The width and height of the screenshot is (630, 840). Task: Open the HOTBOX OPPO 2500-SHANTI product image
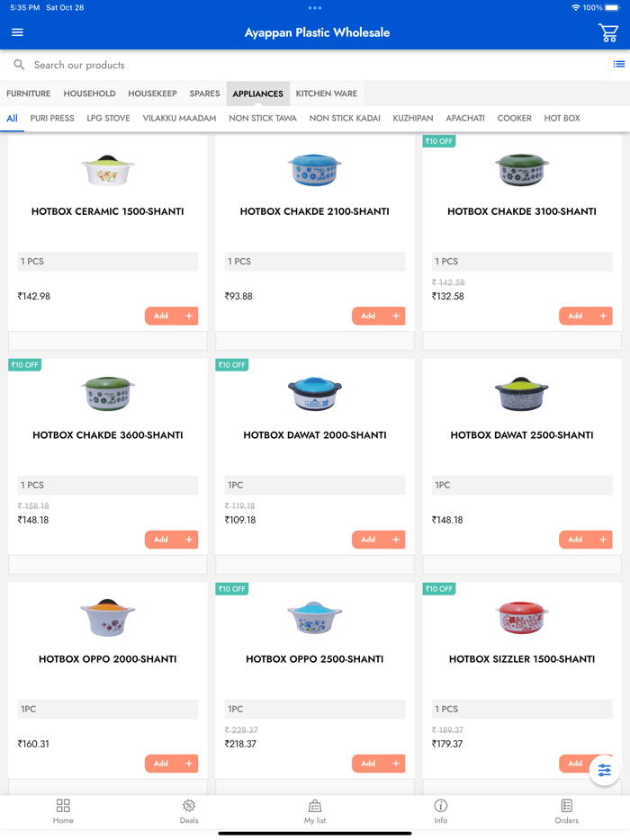pyautogui.click(x=315, y=618)
